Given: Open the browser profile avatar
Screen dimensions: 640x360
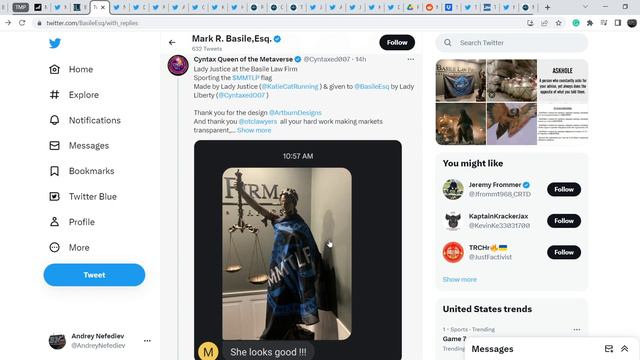Looking at the screenshot, I should pos(632,23).
